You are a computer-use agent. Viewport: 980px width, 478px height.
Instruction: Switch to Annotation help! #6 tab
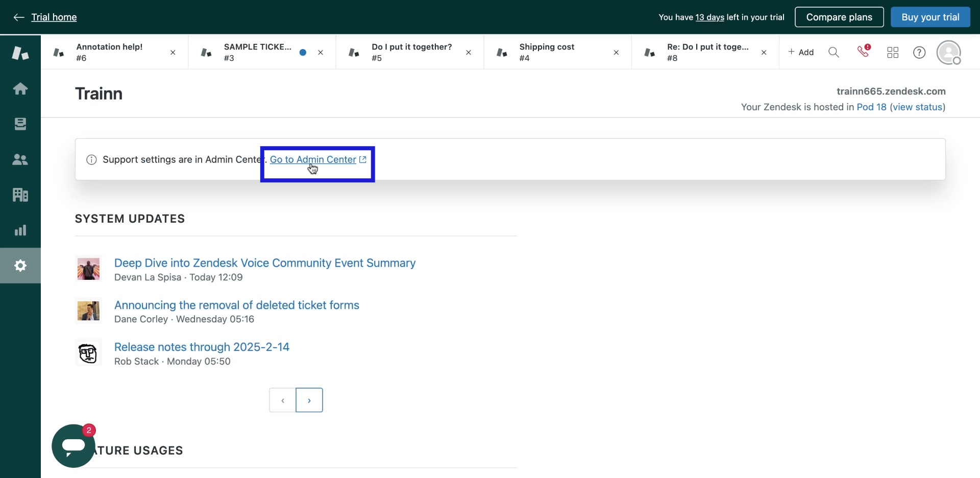tap(110, 52)
